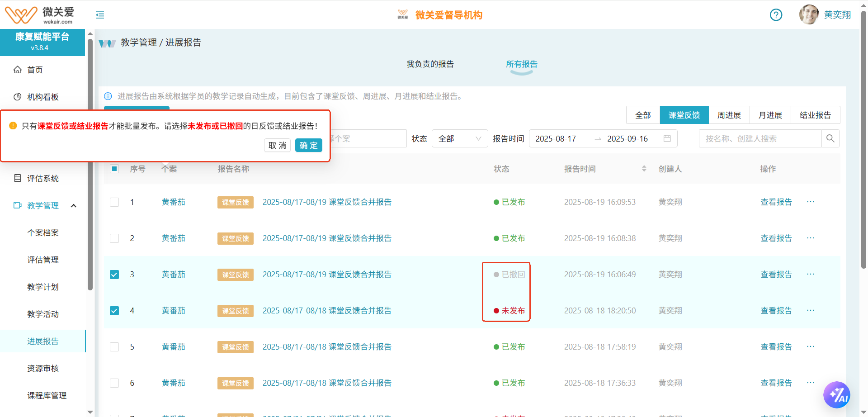Click the 取消 cancel button
The width and height of the screenshot is (868, 417).
click(x=277, y=145)
